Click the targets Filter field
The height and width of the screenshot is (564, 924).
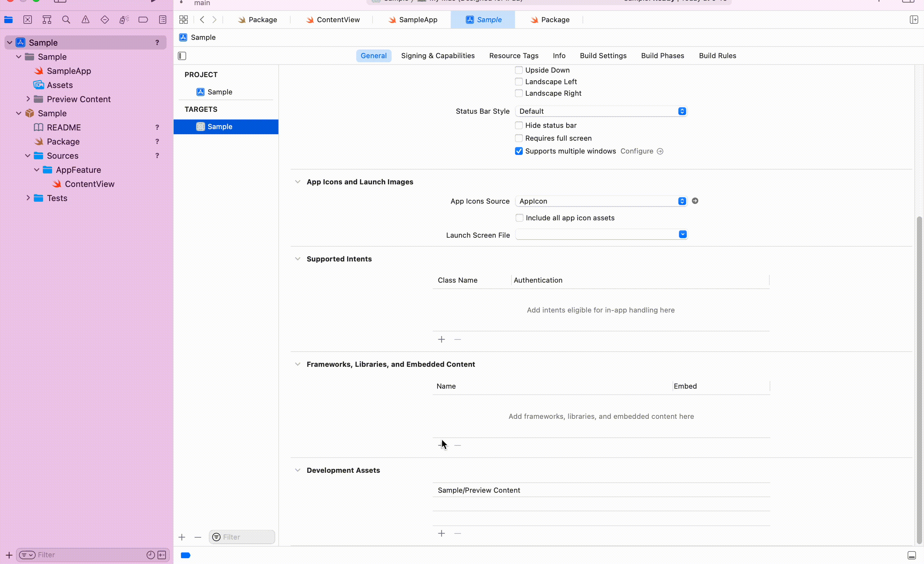[x=246, y=537]
